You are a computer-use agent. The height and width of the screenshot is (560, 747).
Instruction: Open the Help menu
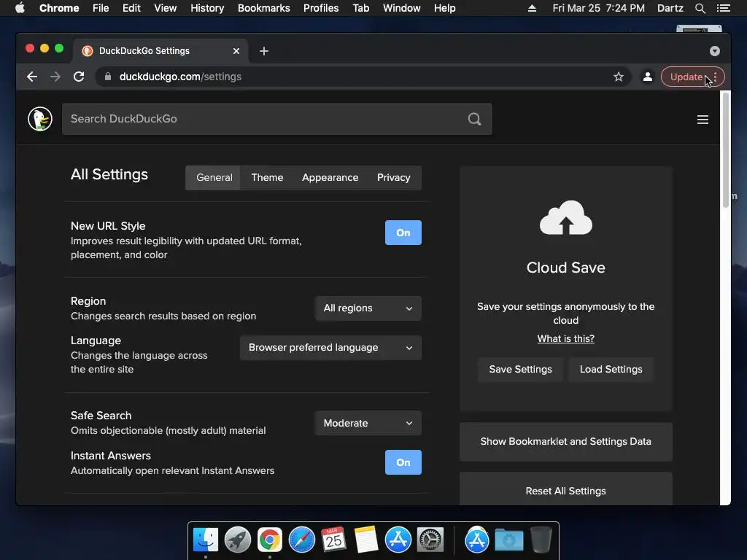click(444, 8)
